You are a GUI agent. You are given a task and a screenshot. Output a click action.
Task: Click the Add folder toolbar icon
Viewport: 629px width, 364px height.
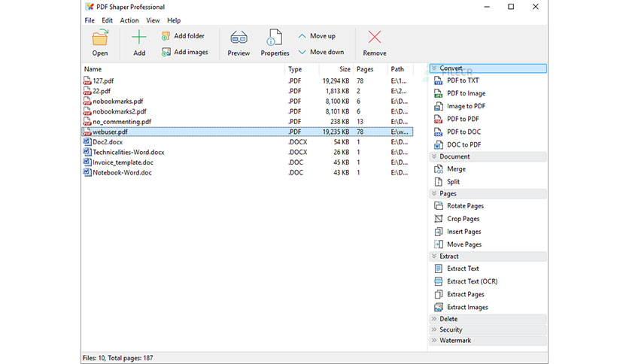tap(166, 36)
